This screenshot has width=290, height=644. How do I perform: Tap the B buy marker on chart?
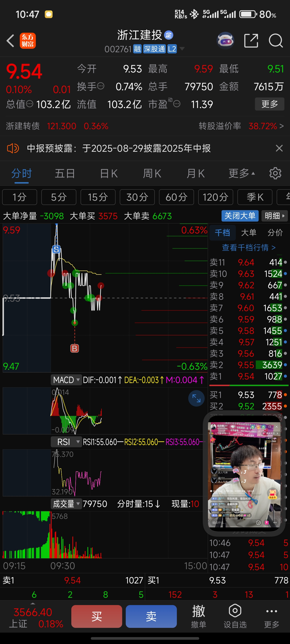pos(75,348)
